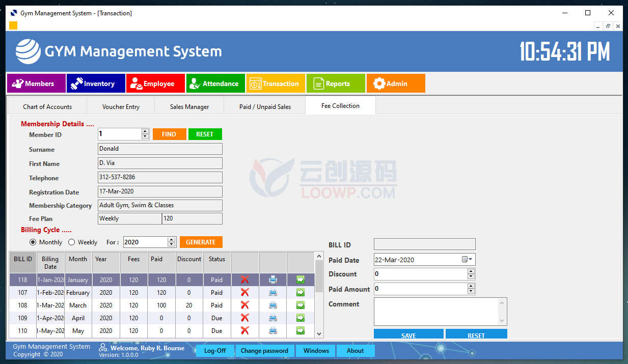Viewport: 628px width, 364px height.
Task: Click the BILL ID field
Action: tap(425, 244)
